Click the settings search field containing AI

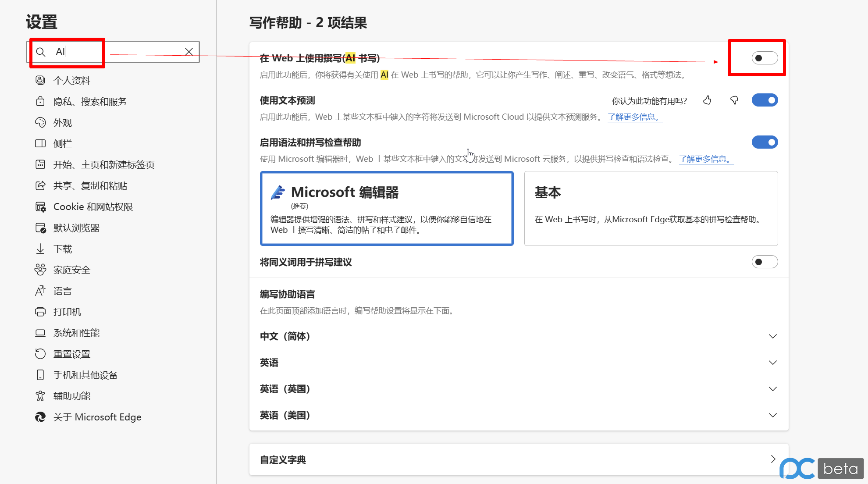click(113, 52)
